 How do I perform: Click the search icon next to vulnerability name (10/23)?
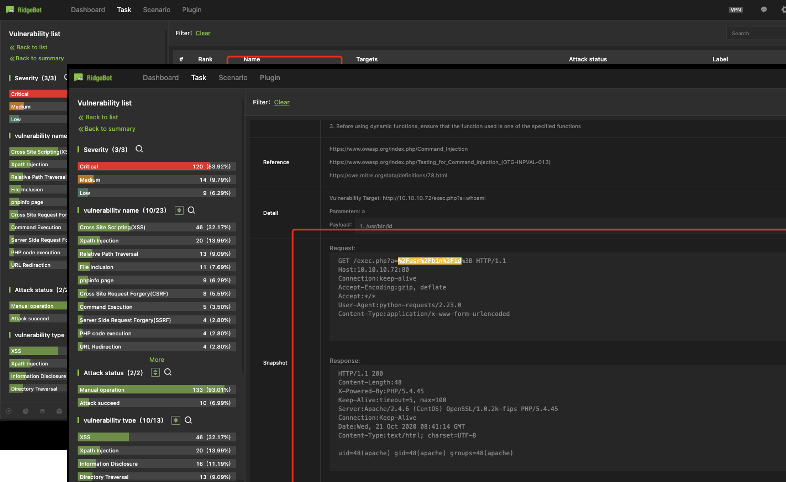click(x=191, y=211)
